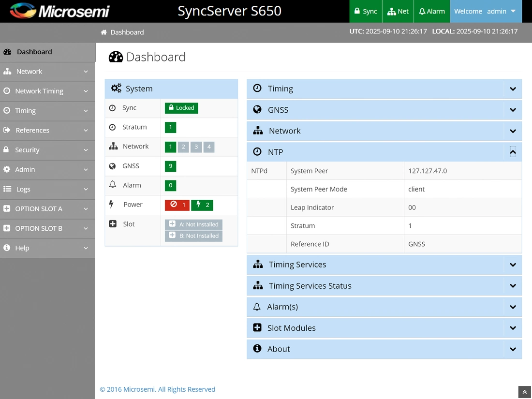
Task: Click the Sync status button in header
Action: coord(366,11)
